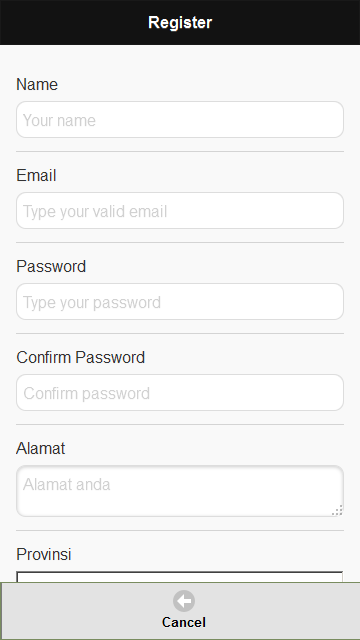Click the Confirm Password label

[80, 358]
